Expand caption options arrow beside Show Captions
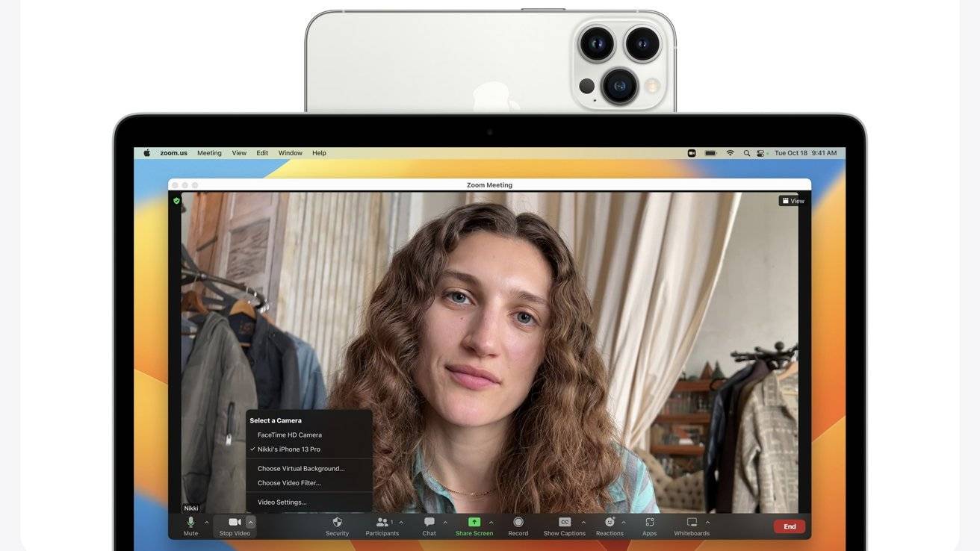This screenshot has height=551, width=980. [583, 523]
